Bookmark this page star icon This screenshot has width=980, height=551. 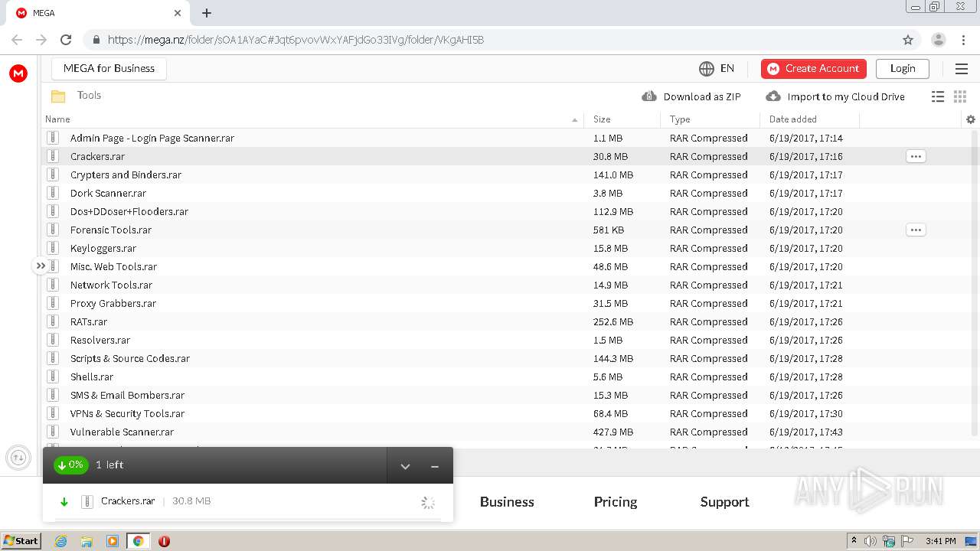908,40
